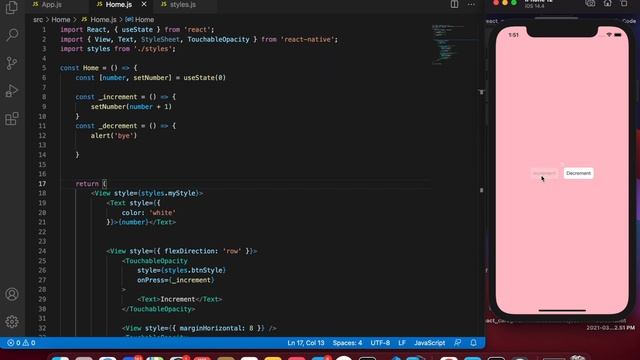Click 'TouchableOpacity' in import on line 2

click(218, 39)
